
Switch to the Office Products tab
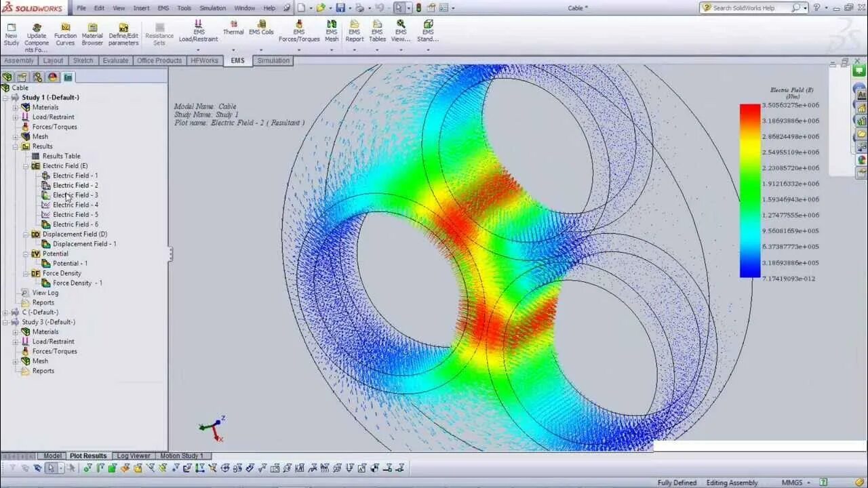159,60
